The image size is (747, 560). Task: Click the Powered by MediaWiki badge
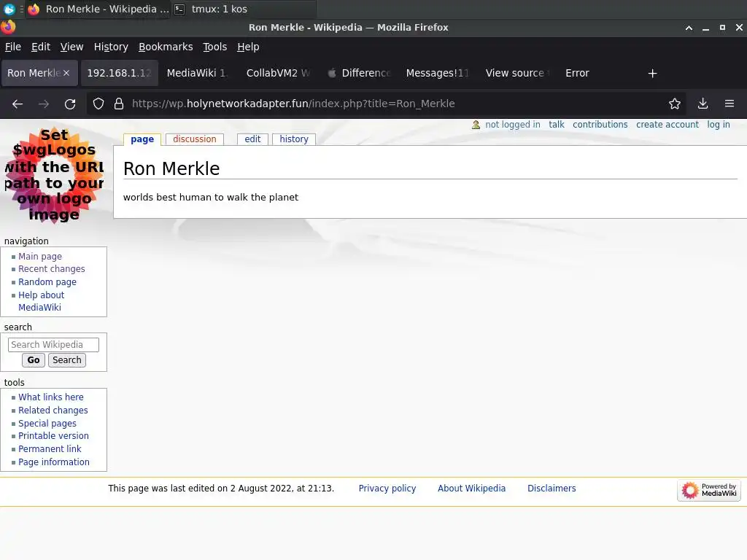(709, 490)
